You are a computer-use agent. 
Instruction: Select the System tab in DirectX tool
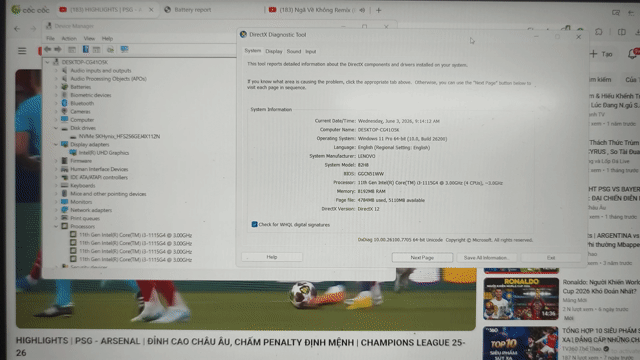tap(253, 51)
